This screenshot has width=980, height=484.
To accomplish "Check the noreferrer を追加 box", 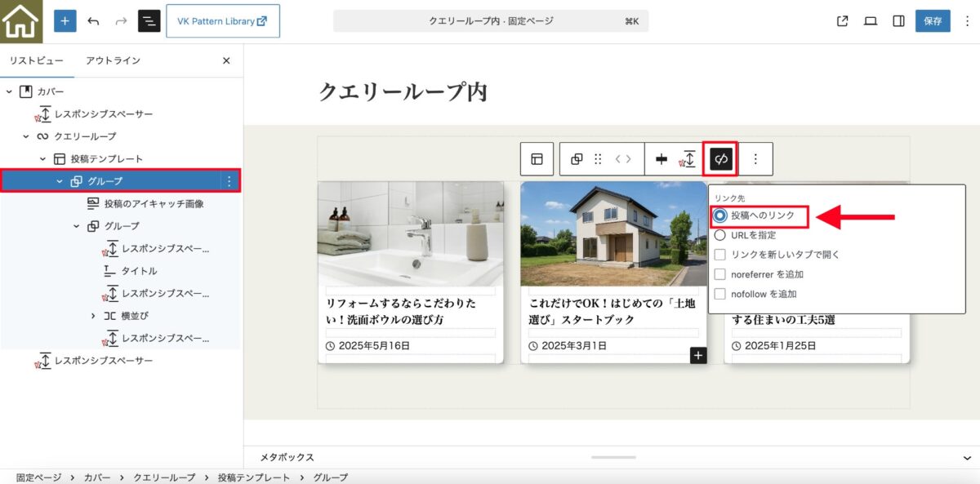I will coord(720,274).
